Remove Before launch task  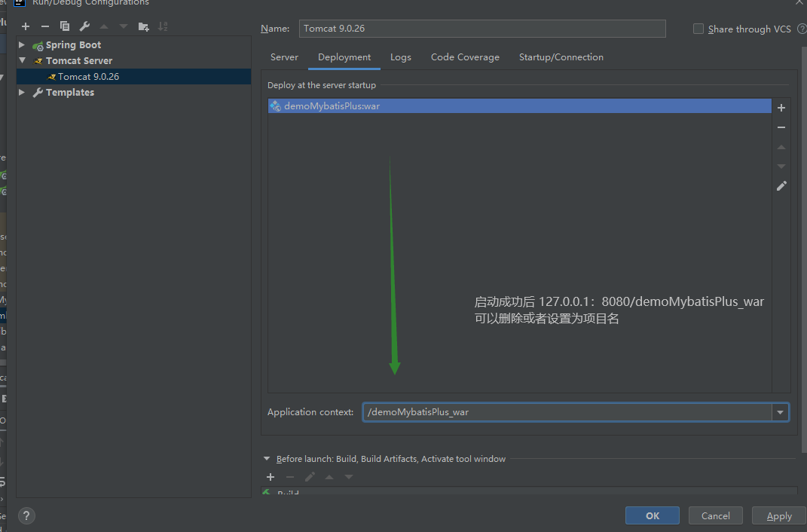click(290, 477)
